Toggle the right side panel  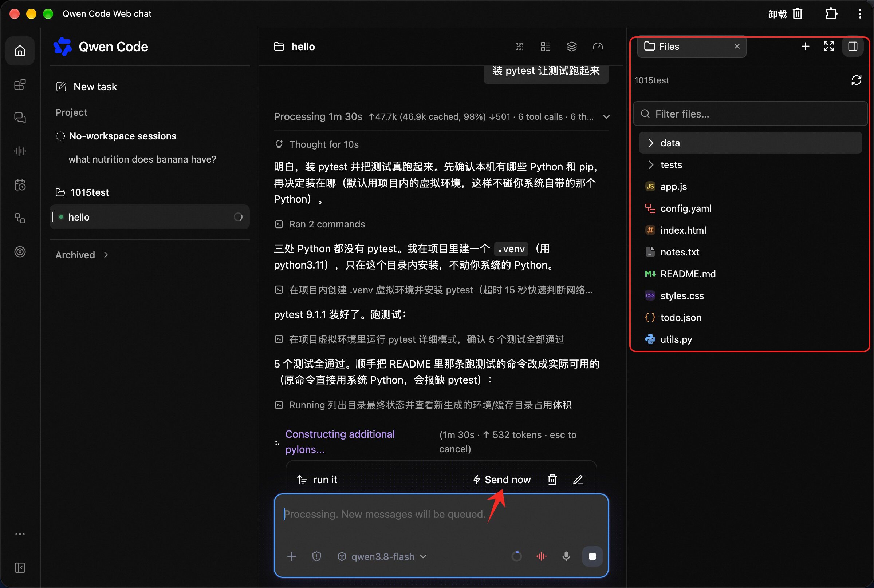(853, 46)
